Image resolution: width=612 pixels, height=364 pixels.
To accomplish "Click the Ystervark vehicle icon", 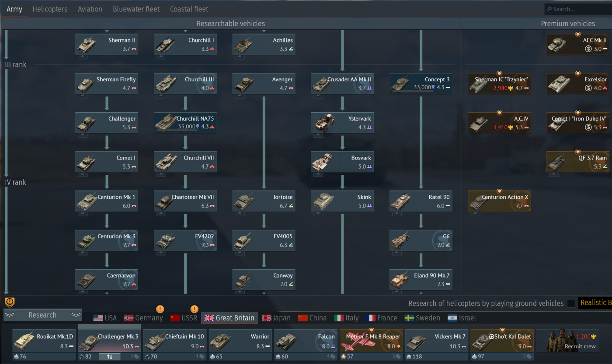I will tap(324, 123).
